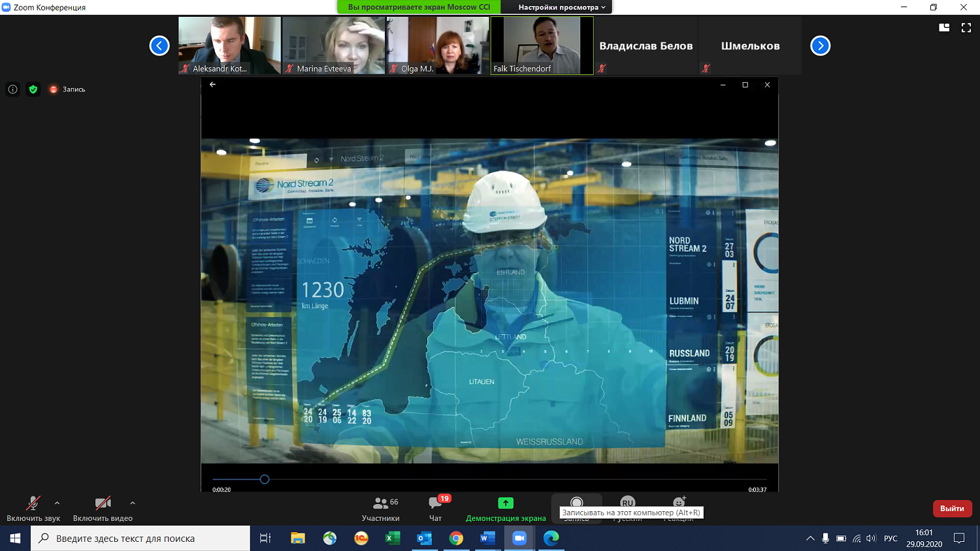Open the system tray volume control
The height and width of the screenshot is (551, 980).
[871, 539]
